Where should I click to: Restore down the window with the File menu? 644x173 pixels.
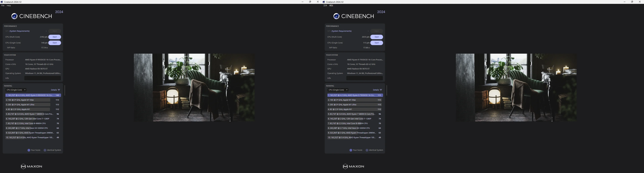310,2
